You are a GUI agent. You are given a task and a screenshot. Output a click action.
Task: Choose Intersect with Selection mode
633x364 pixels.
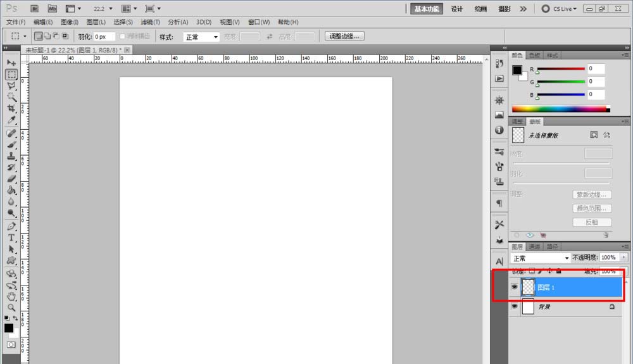(x=65, y=36)
